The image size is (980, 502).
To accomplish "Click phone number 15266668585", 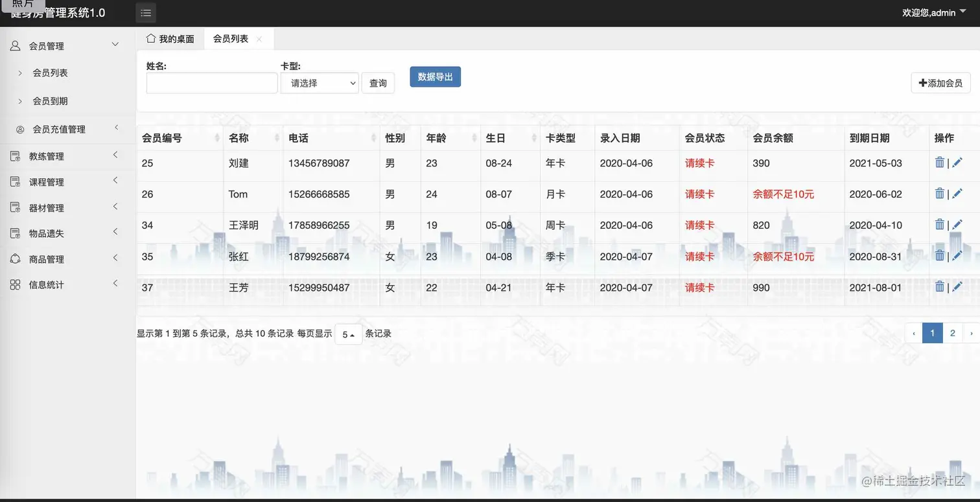I will [x=319, y=194].
